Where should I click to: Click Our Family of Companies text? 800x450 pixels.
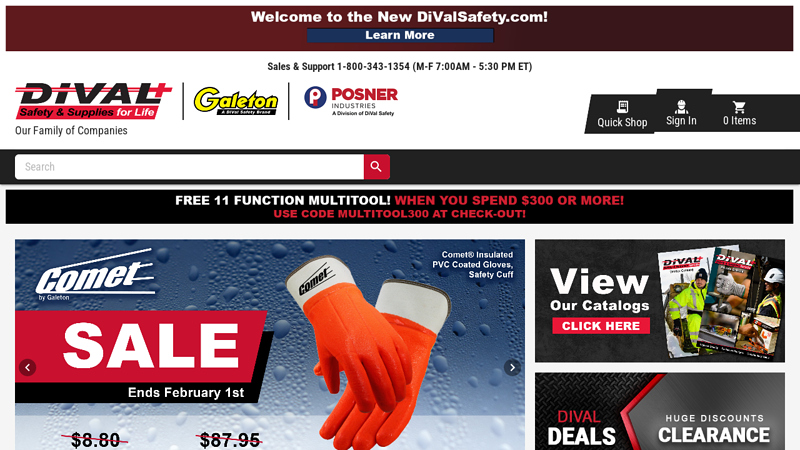[71, 131]
